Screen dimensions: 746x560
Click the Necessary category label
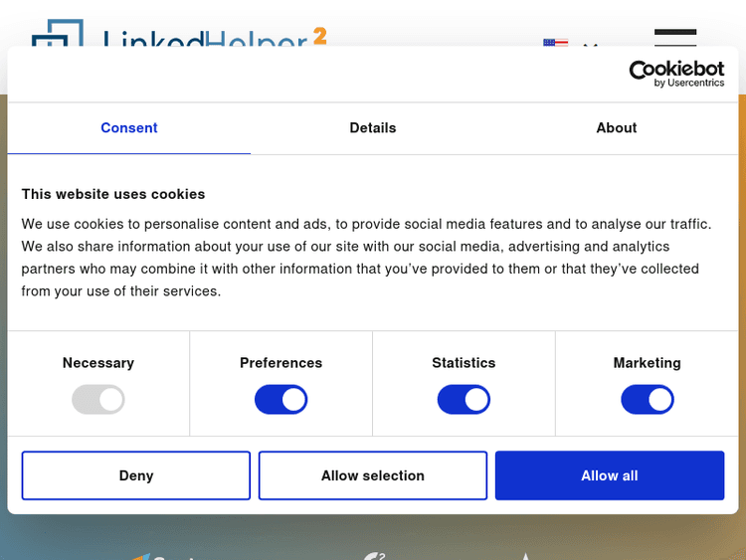coord(98,363)
